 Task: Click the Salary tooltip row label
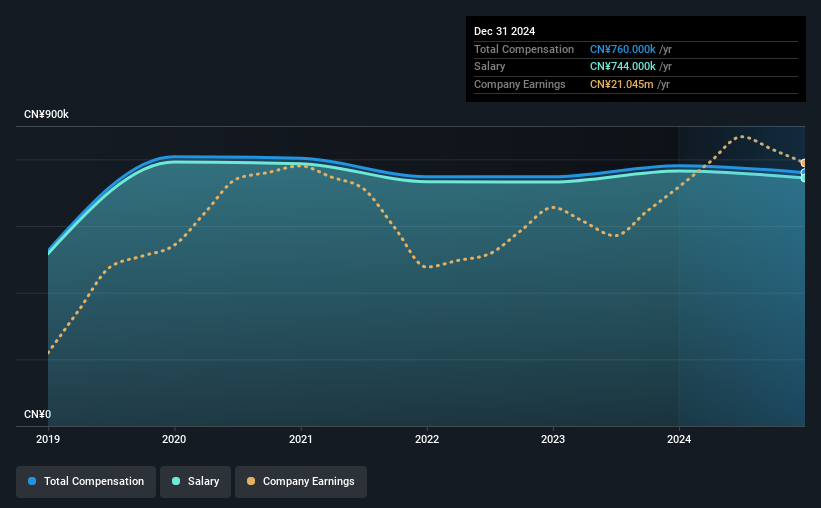coord(490,67)
